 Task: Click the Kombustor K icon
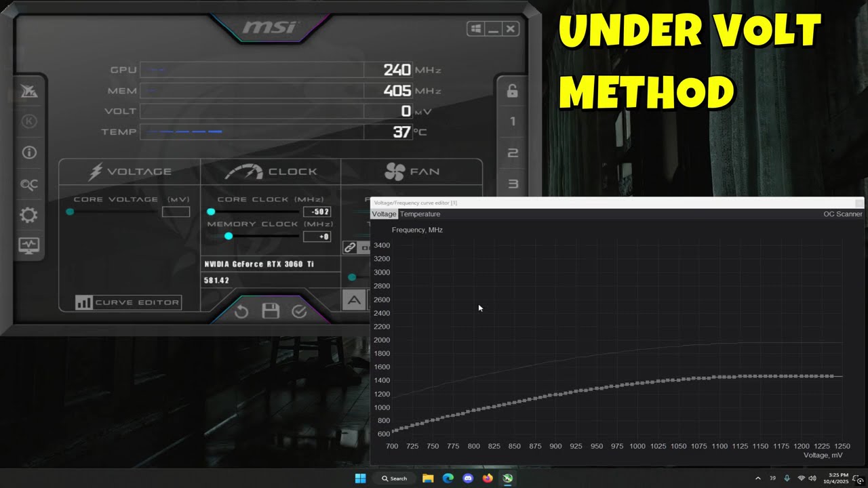[x=29, y=122]
